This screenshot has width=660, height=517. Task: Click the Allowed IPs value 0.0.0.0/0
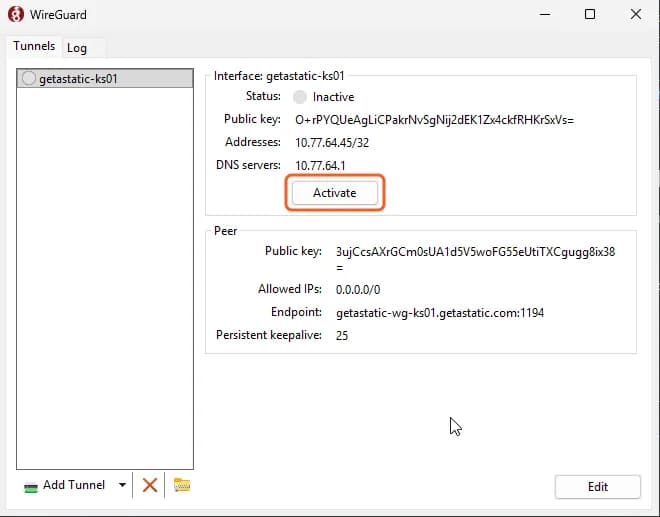(x=358, y=290)
